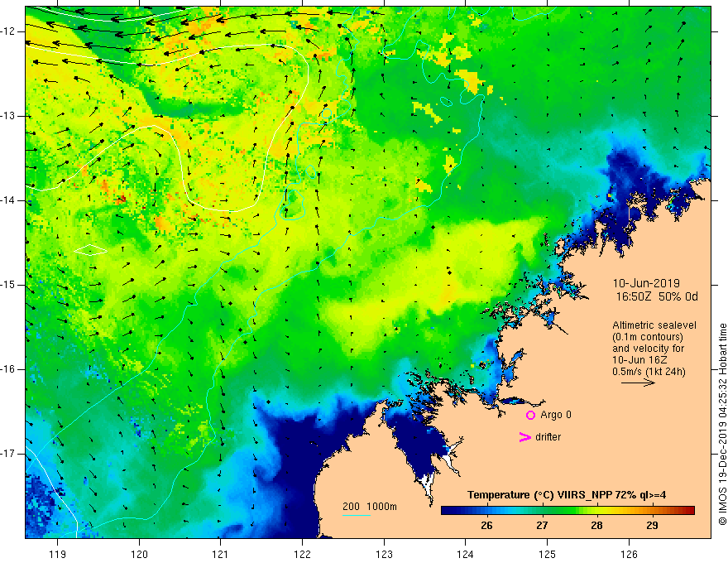Click the magenta Argo 0 circle marker
This screenshot has height=563, width=728.
530,415
